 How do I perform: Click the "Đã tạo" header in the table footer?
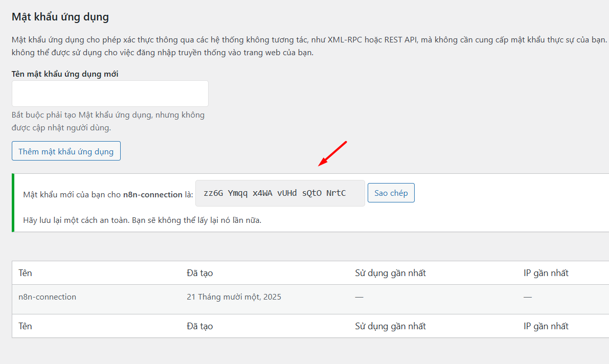coord(199,326)
